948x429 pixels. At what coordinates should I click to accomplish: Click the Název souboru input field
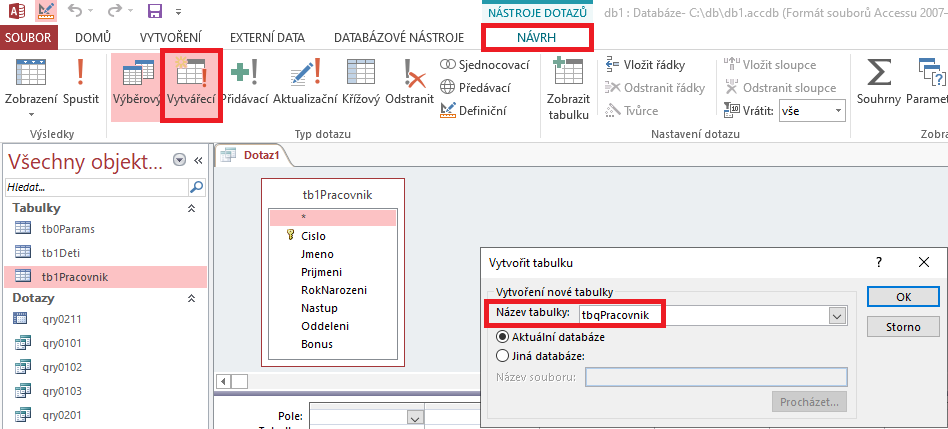point(716,378)
